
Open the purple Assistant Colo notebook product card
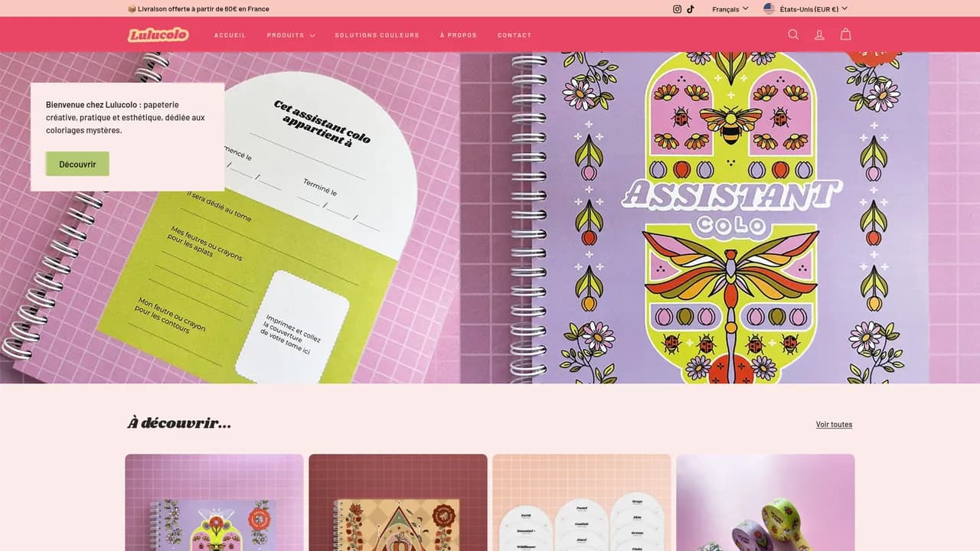point(214,502)
